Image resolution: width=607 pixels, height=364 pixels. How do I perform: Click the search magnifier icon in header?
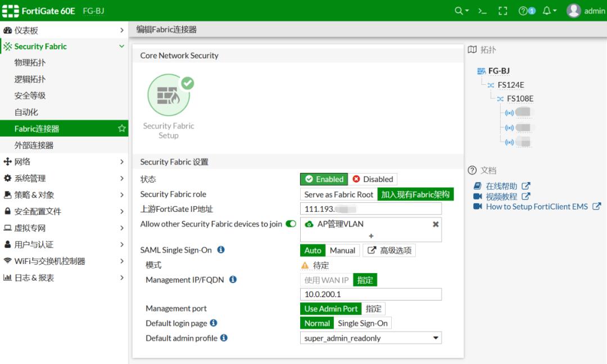[x=460, y=11]
